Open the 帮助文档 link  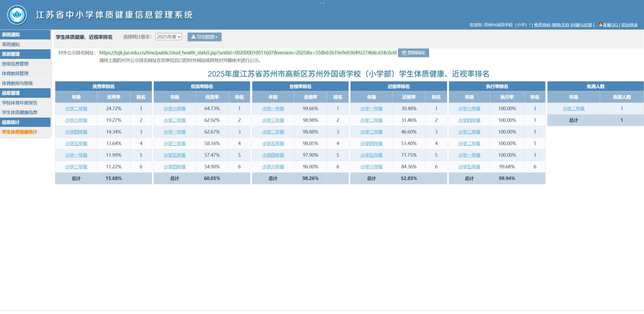coord(561,25)
